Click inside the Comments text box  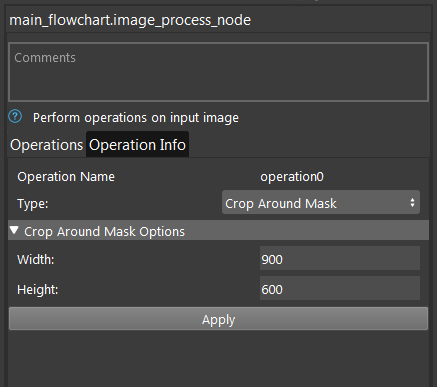(218, 72)
